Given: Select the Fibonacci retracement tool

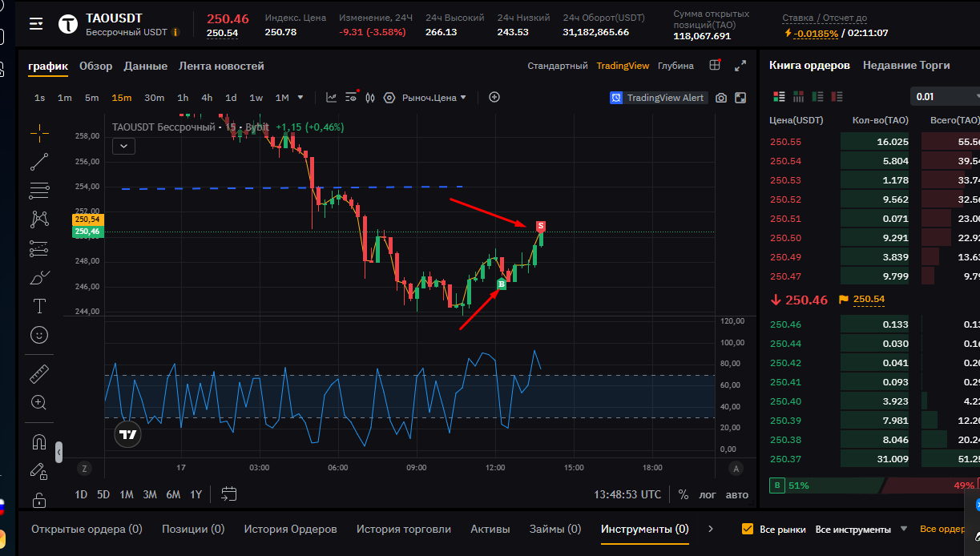Looking at the screenshot, I should pos(38,190).
